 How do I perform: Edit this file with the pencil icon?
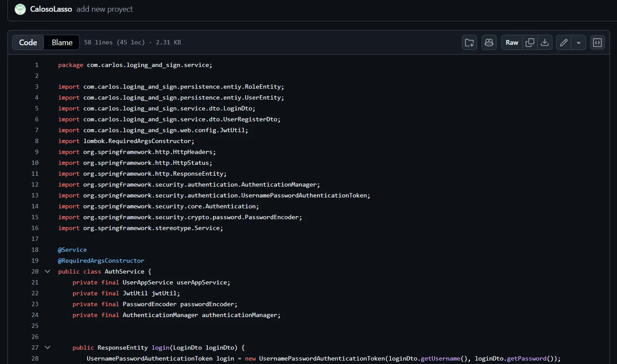click(x=563, y=42)
